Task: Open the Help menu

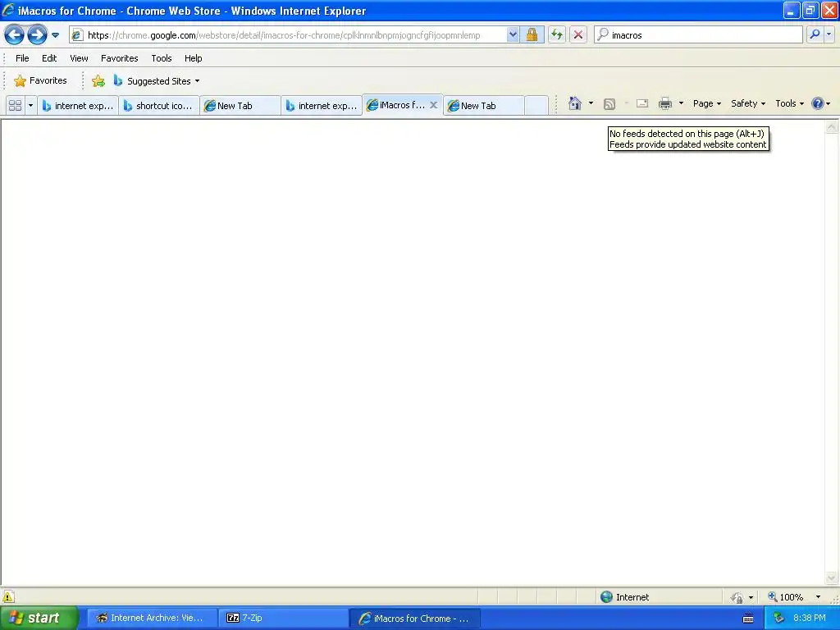Action: point(193,58)
